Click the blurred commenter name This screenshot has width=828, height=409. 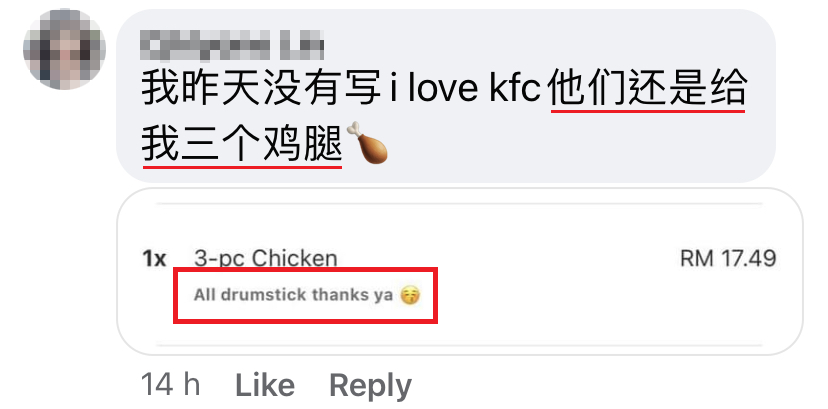pos(233,45)
